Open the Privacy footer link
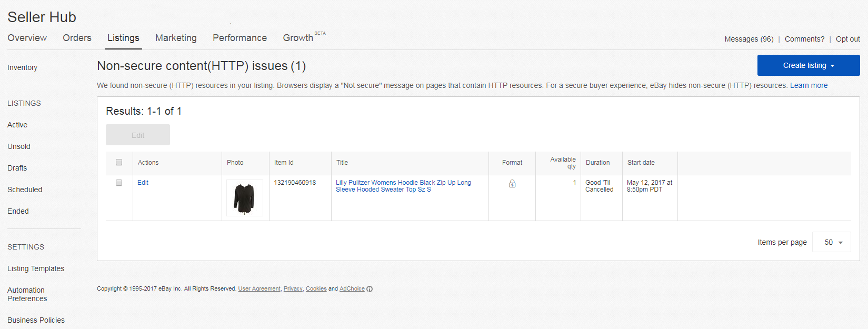868x329 pixels. [x=293, y=288]
